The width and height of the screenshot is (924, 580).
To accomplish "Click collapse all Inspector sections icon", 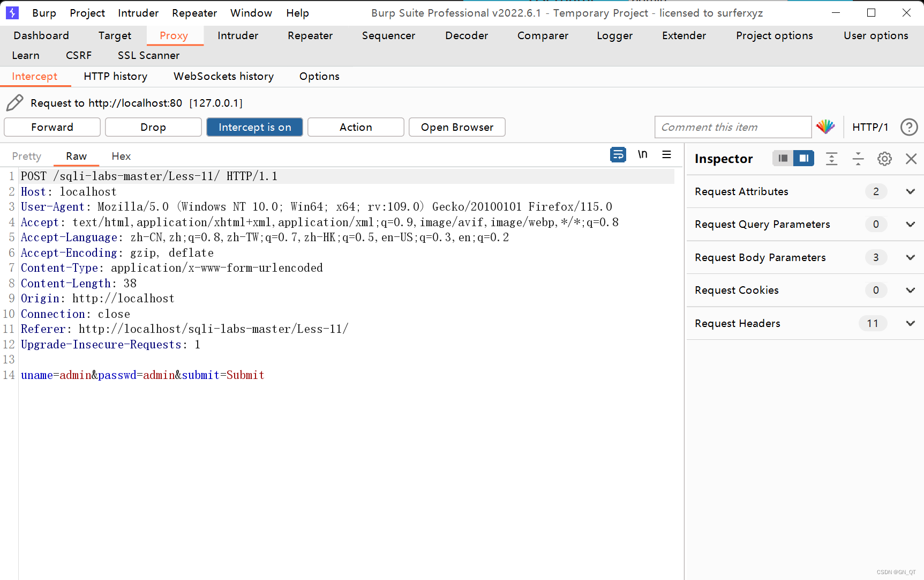I will pyautogui.click(x=858, y=159).
